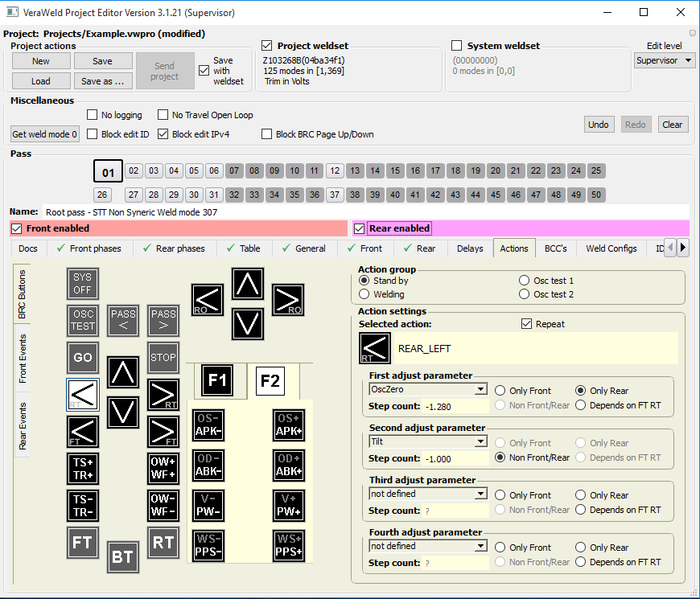Image resolution: width=700 pixels, height=599 pixels.
Task: Open the Tilt second parameter dropdown
Action: [x=428, y=441]
